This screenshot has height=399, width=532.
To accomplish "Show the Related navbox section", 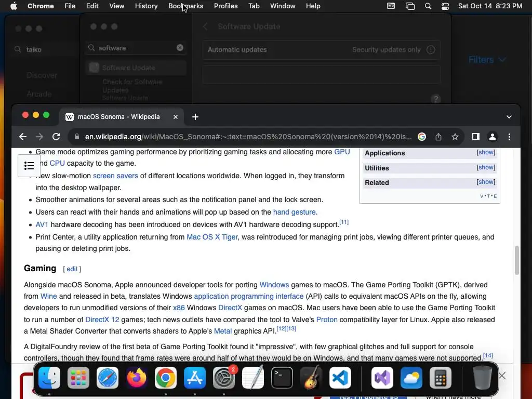I will coord(486,182).
